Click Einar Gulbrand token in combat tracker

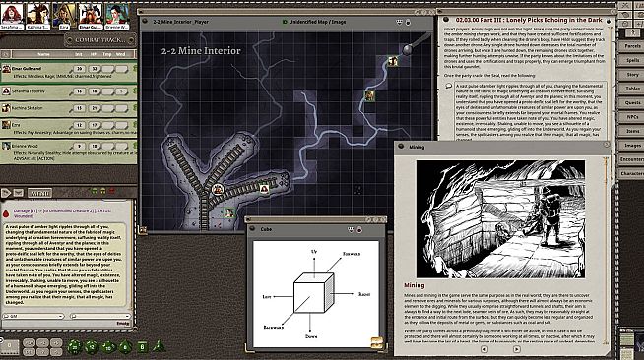pyautogui.click(x=6, y=69)
